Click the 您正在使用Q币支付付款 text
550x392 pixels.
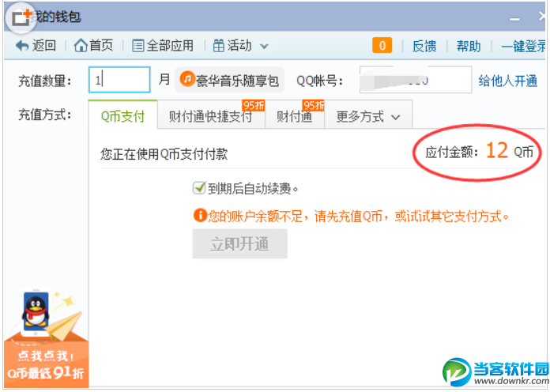(164, 153)
